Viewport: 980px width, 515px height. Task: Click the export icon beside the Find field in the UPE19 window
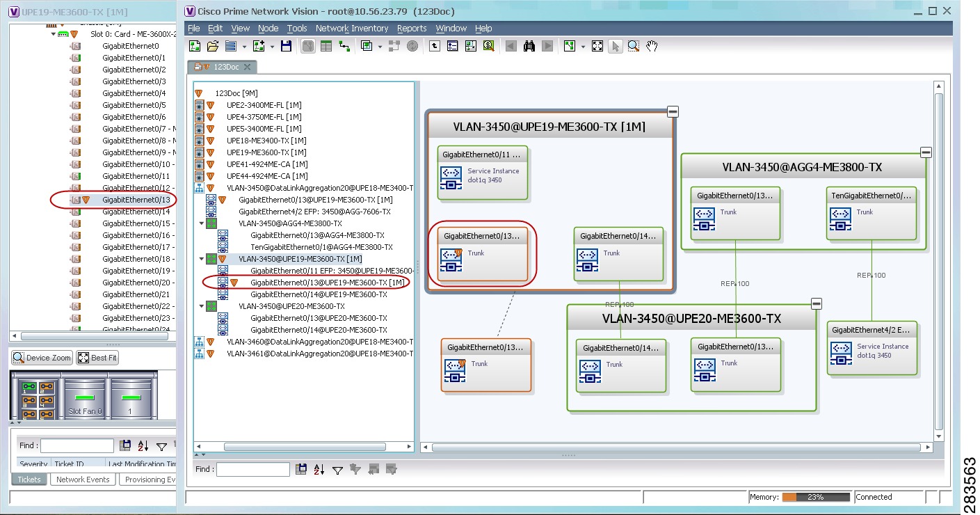coord(125,446)
